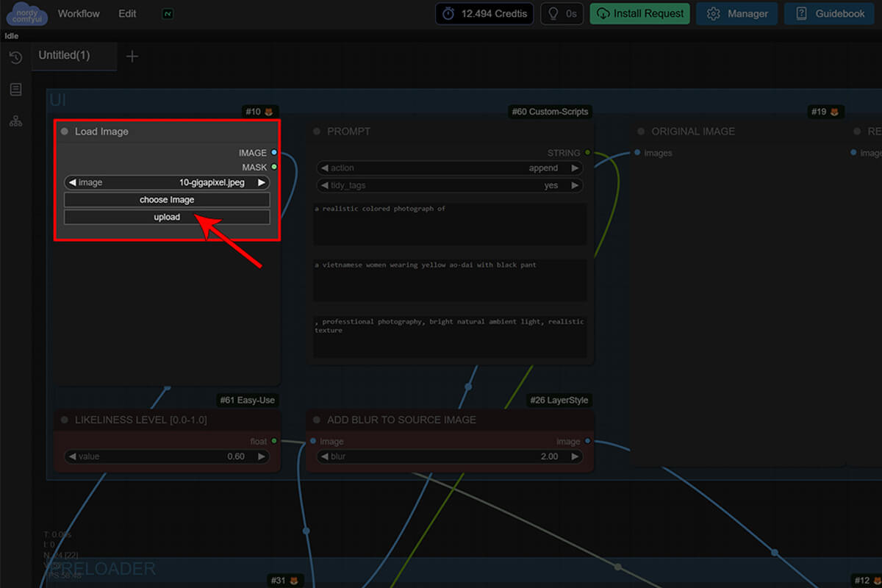Screen dimensions: 882x588
Task: Click the green terminal icon beside Edit
Action: (168, 14)
